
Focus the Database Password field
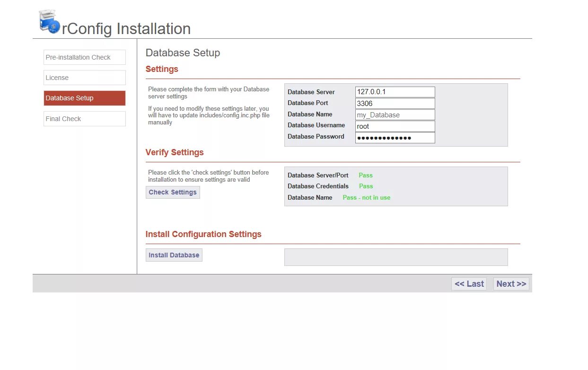point(395,138)
